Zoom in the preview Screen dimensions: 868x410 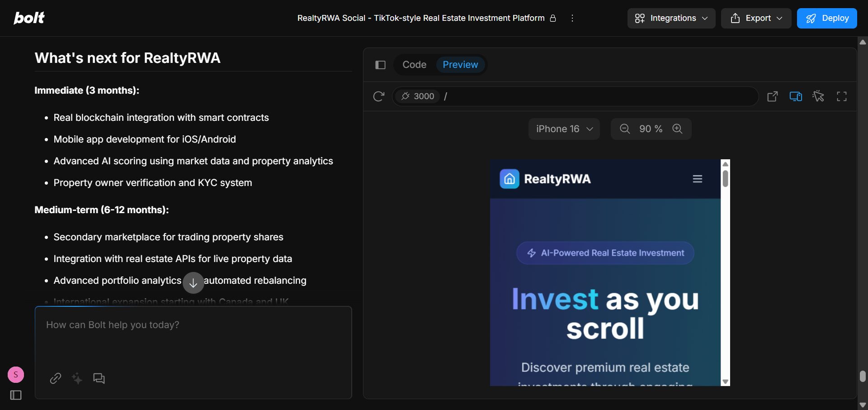click(677, 129)
